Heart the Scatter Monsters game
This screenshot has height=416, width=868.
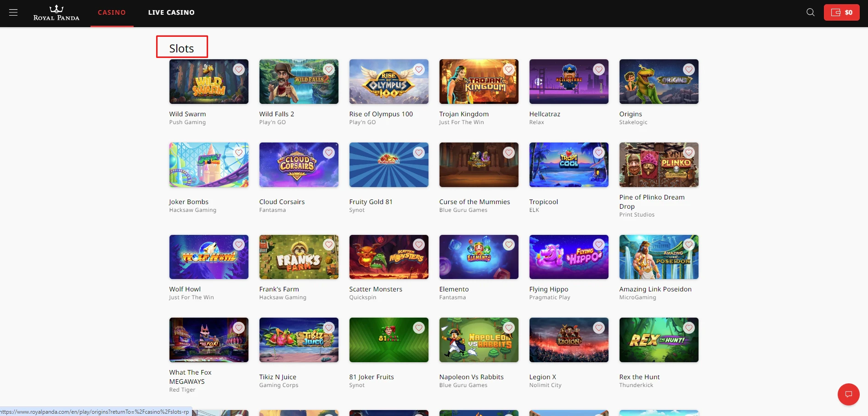(x=419, y=245)
